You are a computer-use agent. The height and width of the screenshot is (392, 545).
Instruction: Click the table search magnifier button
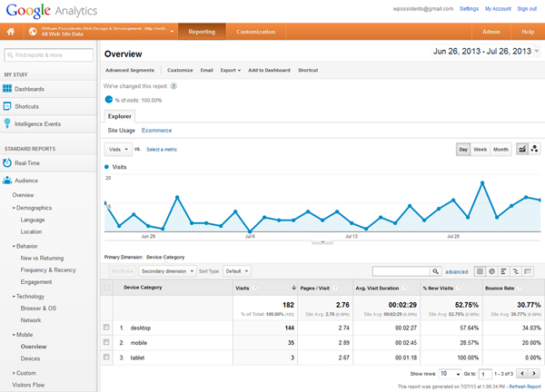(435, 271)
